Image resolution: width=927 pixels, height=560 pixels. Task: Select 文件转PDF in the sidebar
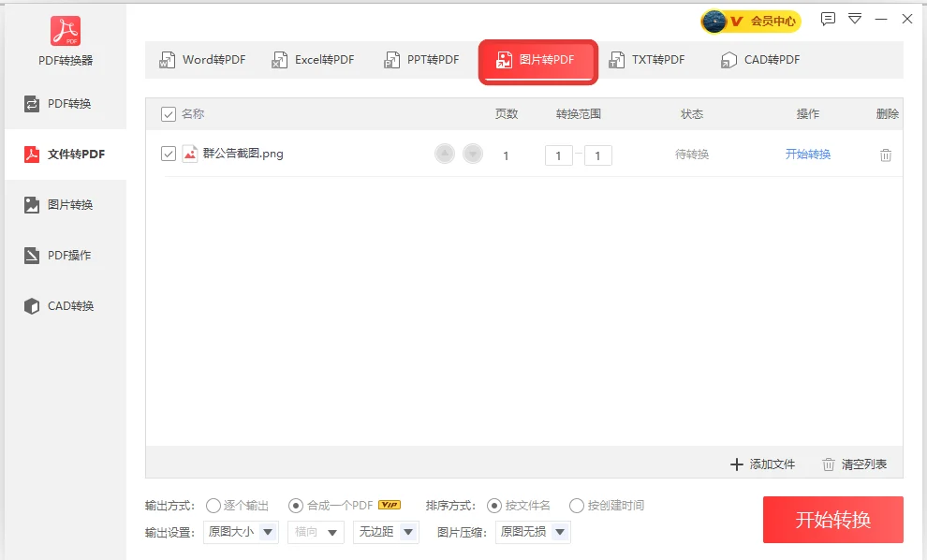(x=65, y=155)
